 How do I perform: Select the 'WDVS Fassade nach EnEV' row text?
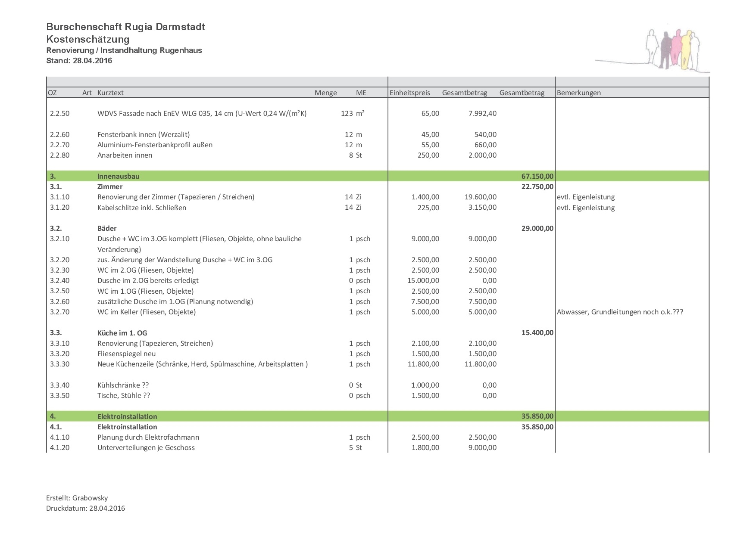[202, 114]
